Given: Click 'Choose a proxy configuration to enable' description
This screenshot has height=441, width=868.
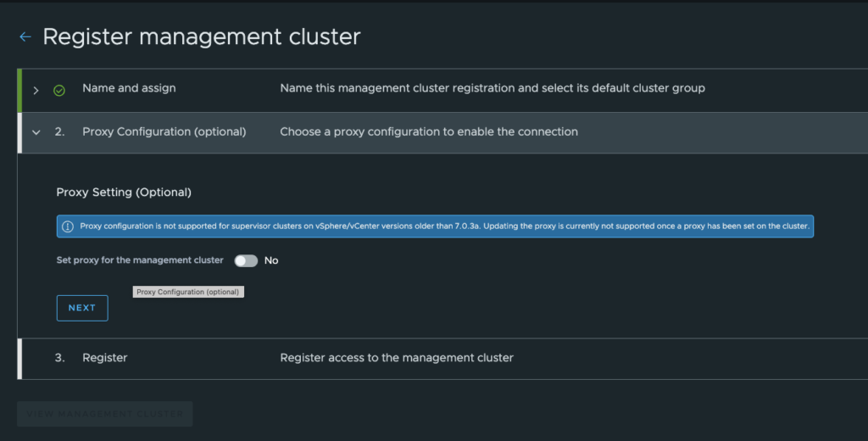Looking at the screenshot, I should 428,131.
